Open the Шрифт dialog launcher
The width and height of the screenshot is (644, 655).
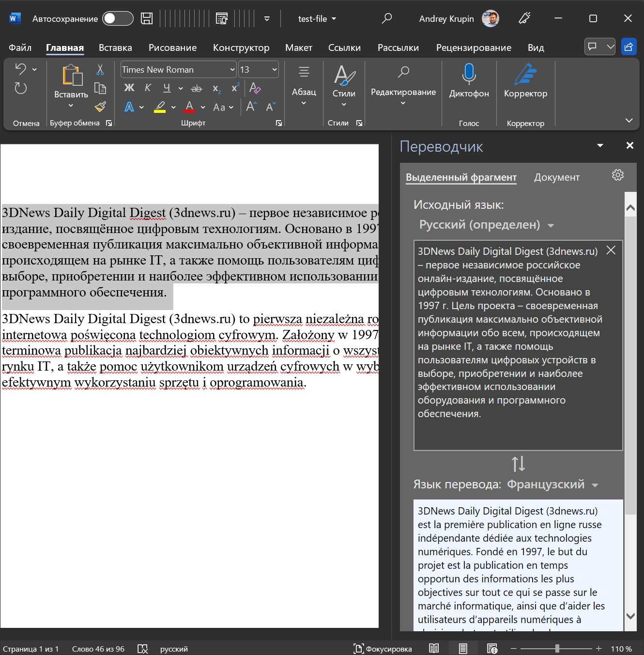pyautogui.click(x=279, y=123)
